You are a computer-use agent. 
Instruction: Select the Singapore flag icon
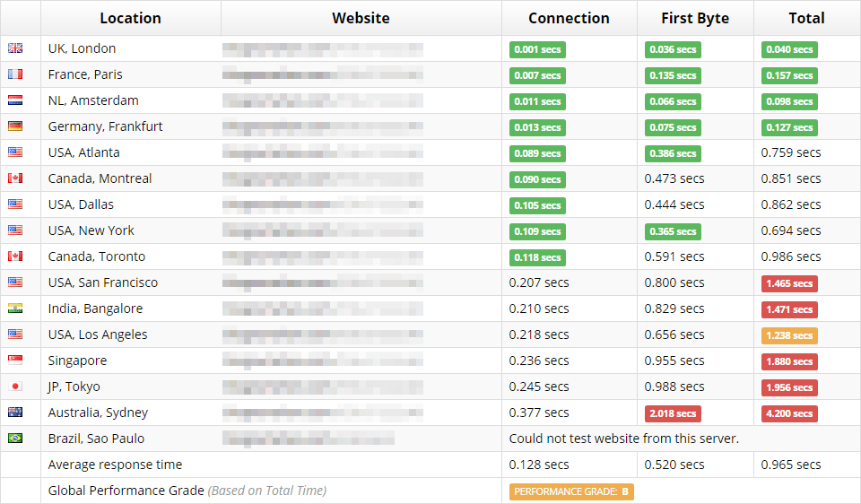(15, 361)
